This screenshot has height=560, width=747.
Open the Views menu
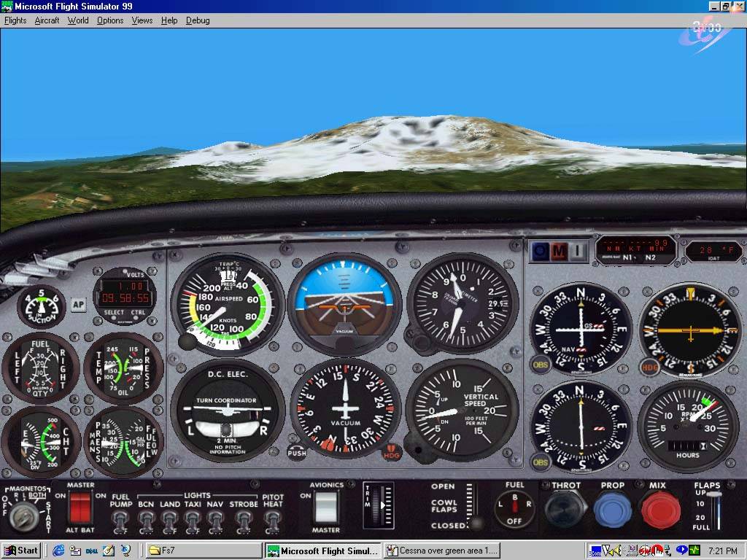click(142, 20)
